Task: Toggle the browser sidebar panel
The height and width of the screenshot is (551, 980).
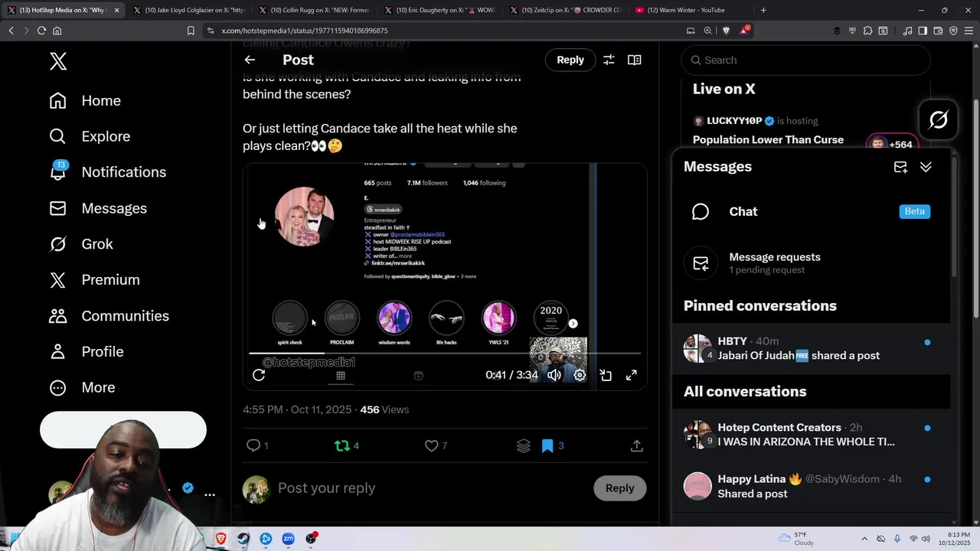Action: pyautogui.click(x=923, y=31)
